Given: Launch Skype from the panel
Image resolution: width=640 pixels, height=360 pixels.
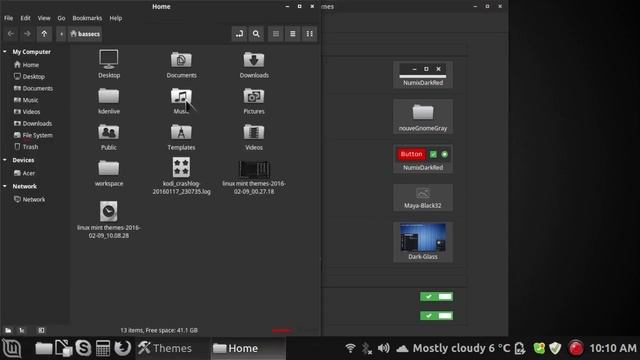Looking at the screenshot, I should tap(83, 348).
